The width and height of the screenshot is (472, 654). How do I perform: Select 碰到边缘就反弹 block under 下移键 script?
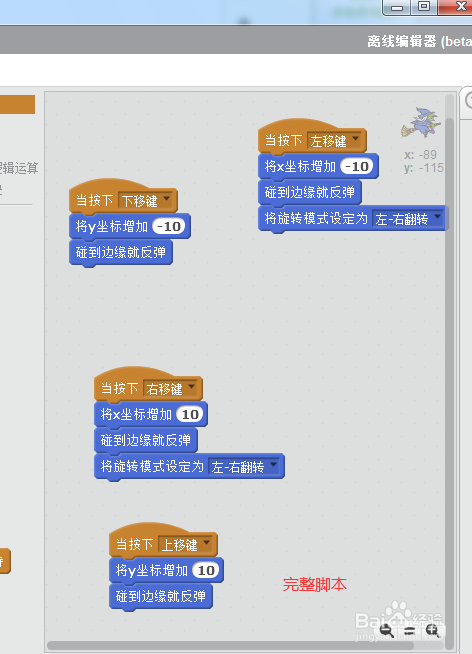coord(121,252)
